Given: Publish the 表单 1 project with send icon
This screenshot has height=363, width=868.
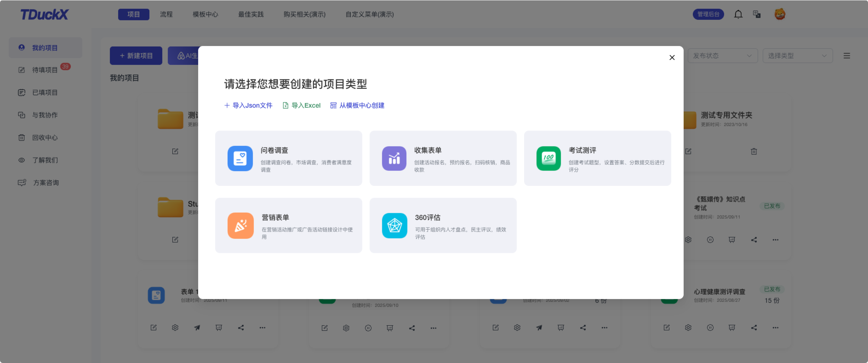Looking at the screenshot, I should pos(197,328).
